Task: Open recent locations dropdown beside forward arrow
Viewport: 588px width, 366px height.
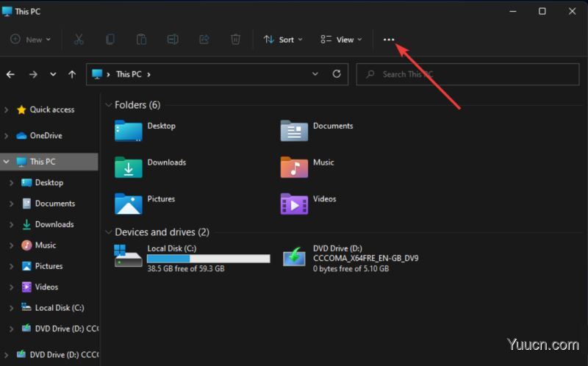Action: tap(53, 74)
